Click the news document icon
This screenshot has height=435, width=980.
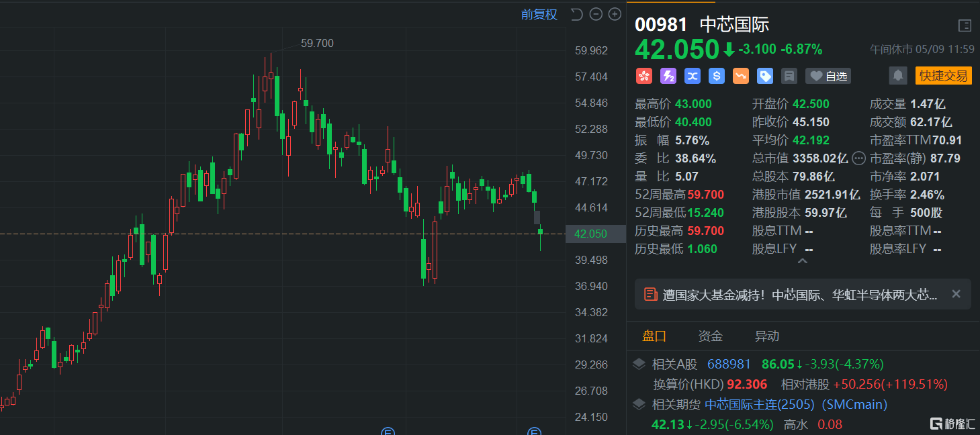click(650, 294)
